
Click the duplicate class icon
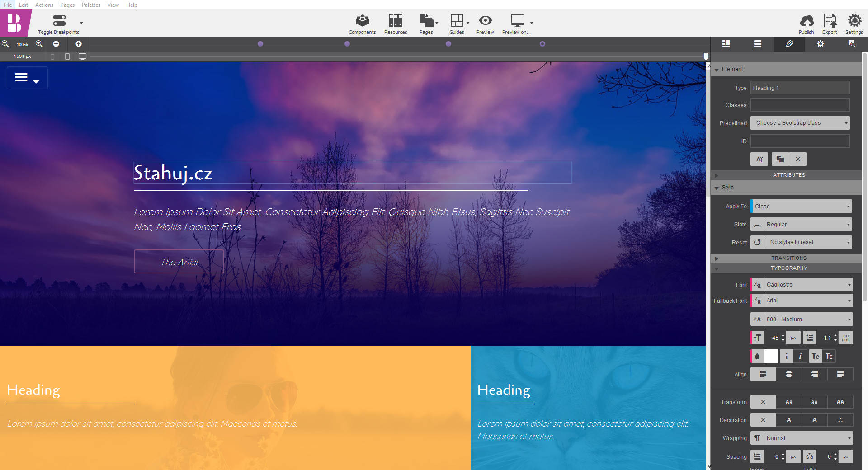[780, 159]
